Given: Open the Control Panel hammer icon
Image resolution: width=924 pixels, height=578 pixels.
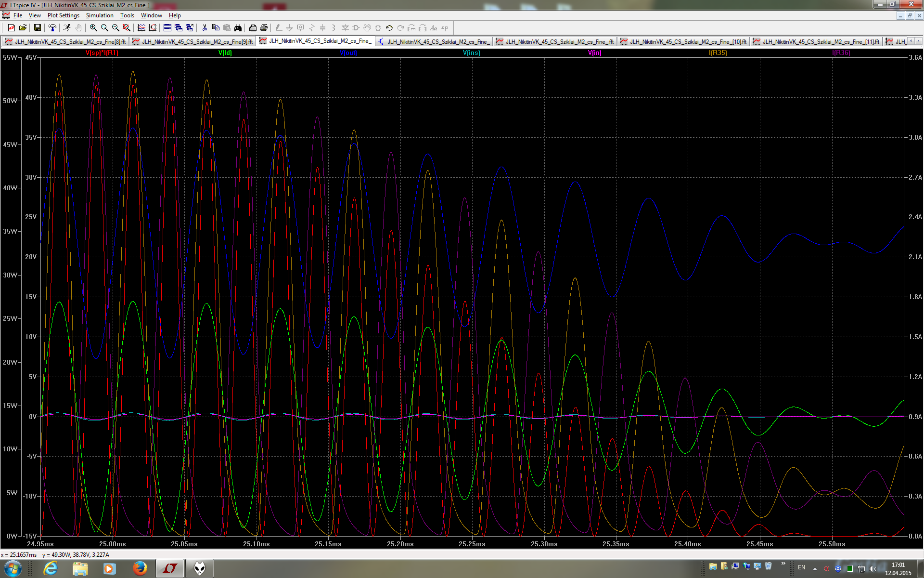Looking at the screenshot, I should click(x=52, y=28).
